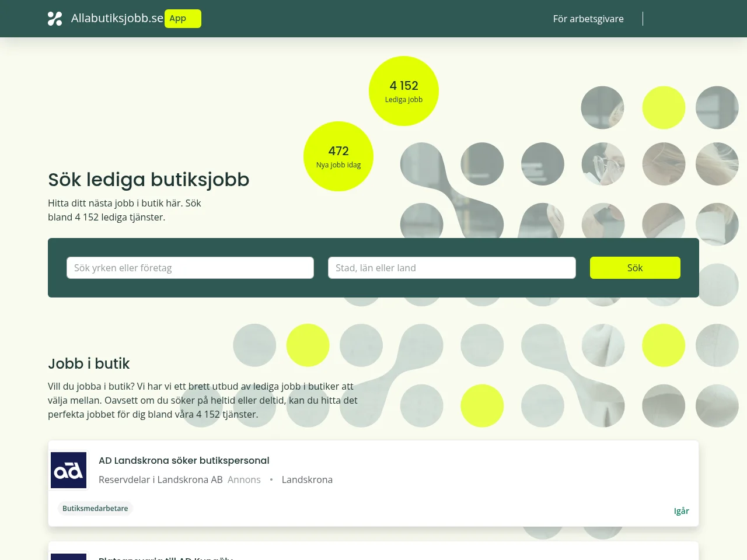This screenshot has height=560, width=747.
Task: Click the 'Annons' label on the job card
Action: [x=244, y=480]
